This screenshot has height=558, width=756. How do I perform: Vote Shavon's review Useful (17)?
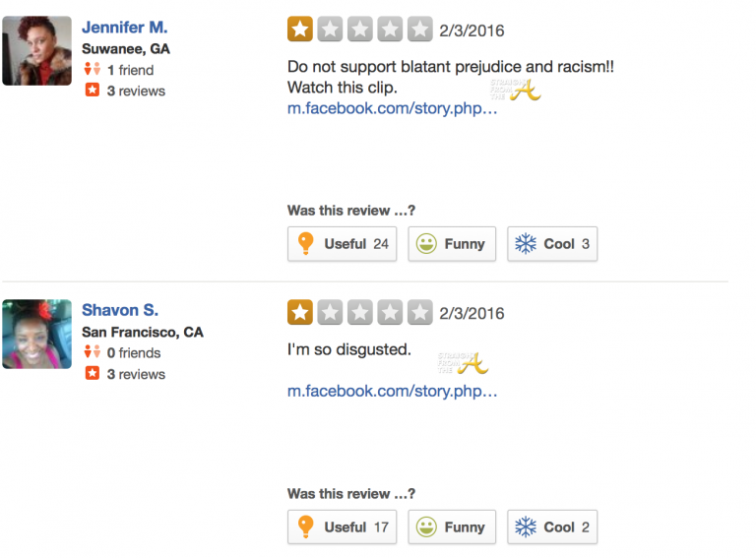tap(342, 527)
